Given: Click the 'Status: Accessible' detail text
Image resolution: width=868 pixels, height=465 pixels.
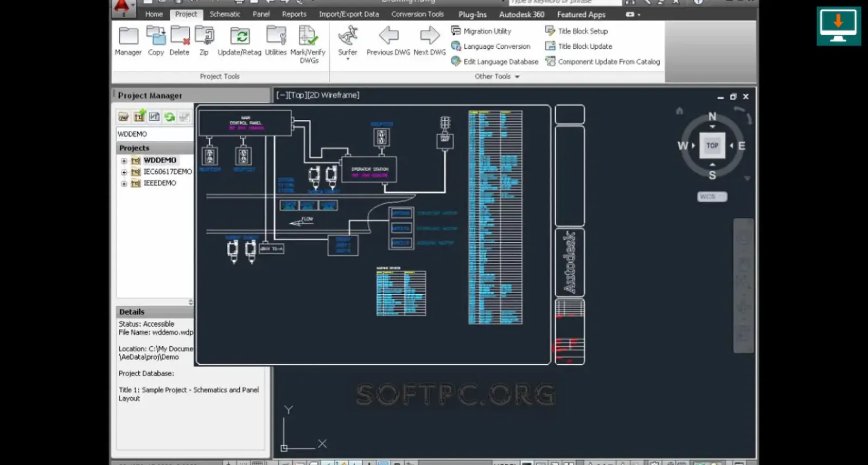Looking at the screenshot, I should click(x=146, y=324).
